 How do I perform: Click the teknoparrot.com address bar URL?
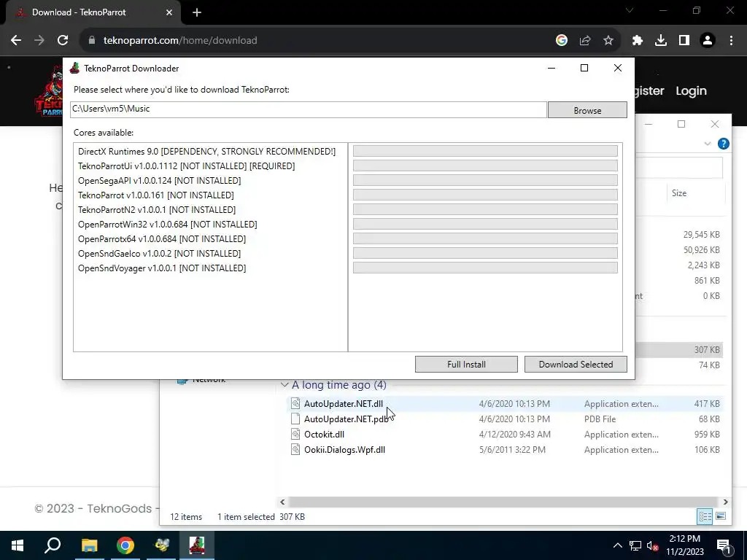click(x=180, y=41)
